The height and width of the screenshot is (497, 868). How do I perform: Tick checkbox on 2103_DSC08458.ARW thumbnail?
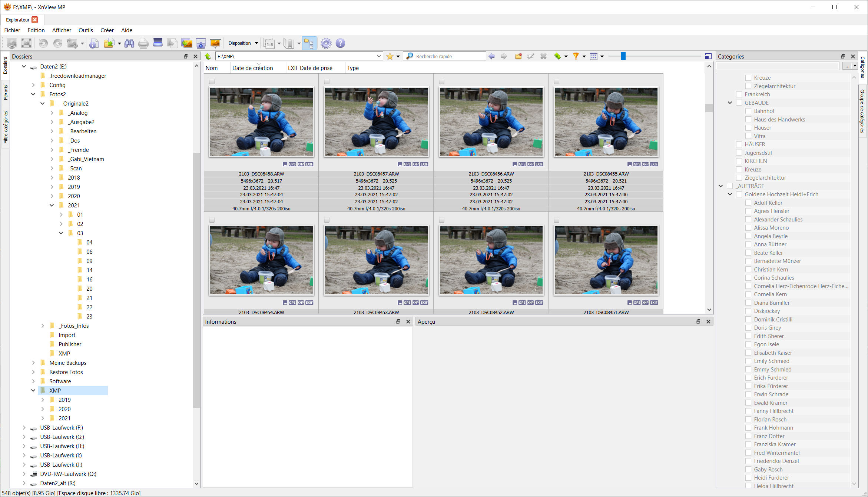point(212,81)
